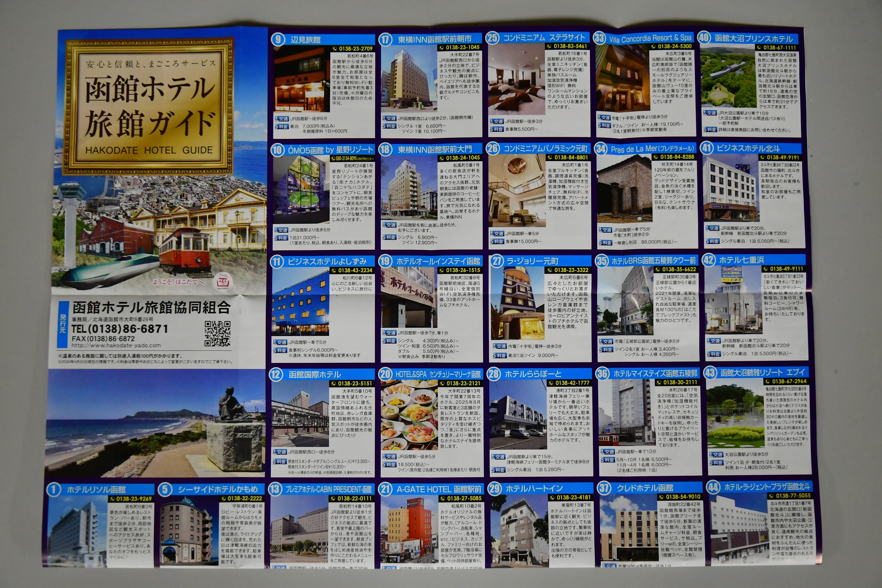Click the HAKODATE HOTEL GUIDE subtitle
The width and height of the screenshot is (882, 588).
pyautogui.click(x=149, y=150)
